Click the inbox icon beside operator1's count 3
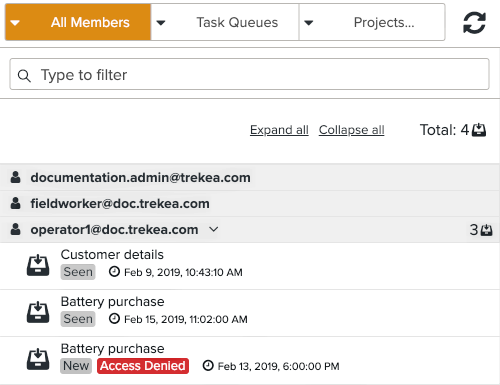Image resolution: width=500 pixels, height=385 pixels. point(486,230)
